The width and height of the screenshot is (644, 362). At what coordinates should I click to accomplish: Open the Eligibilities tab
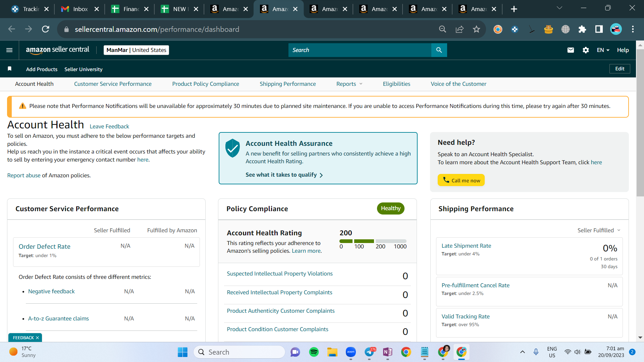pos(396,84)
